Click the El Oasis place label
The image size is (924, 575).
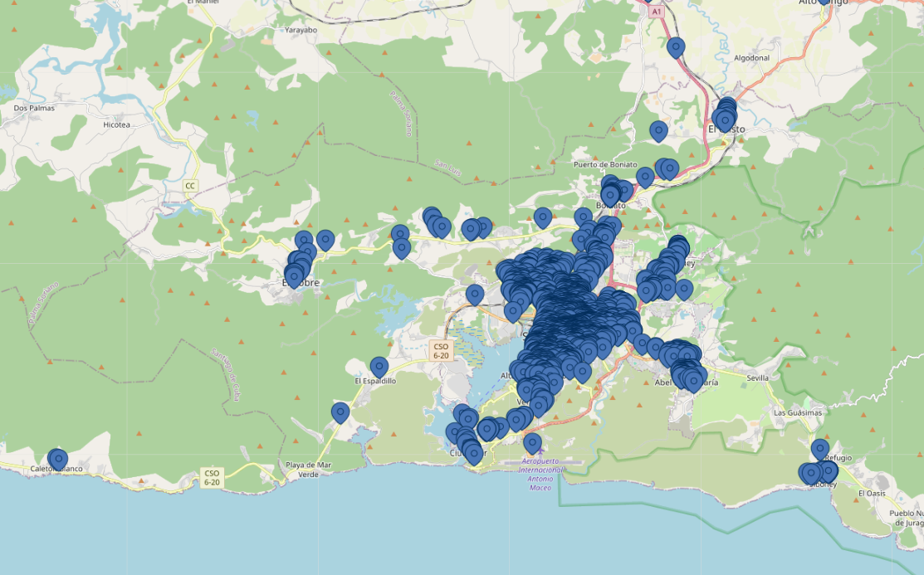pos(872,493)
